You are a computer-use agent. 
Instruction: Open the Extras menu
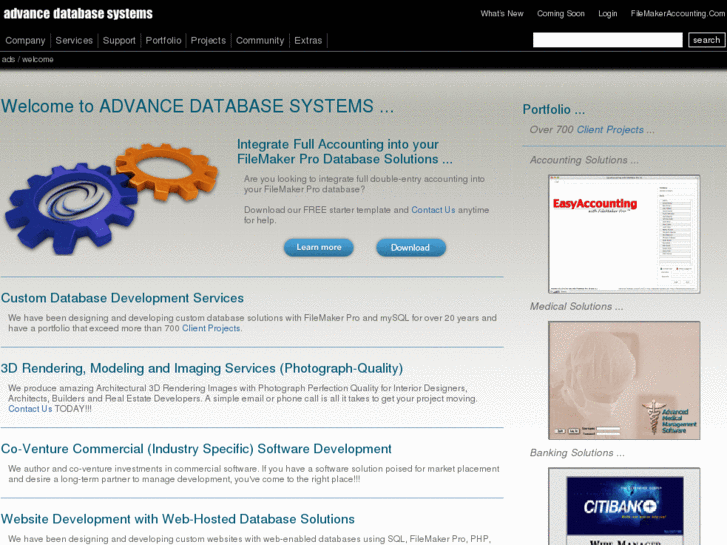coord(308,40)
